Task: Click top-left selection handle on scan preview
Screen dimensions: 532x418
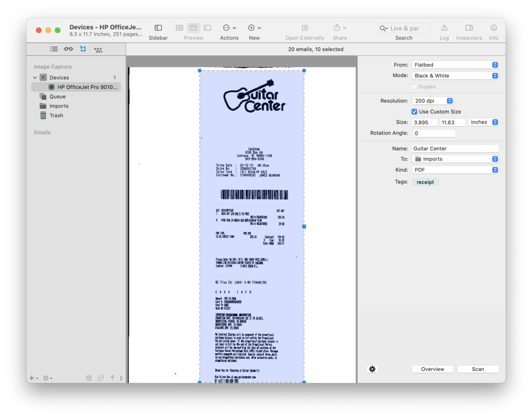Action: pyautogui.click(x=199, y=71)
